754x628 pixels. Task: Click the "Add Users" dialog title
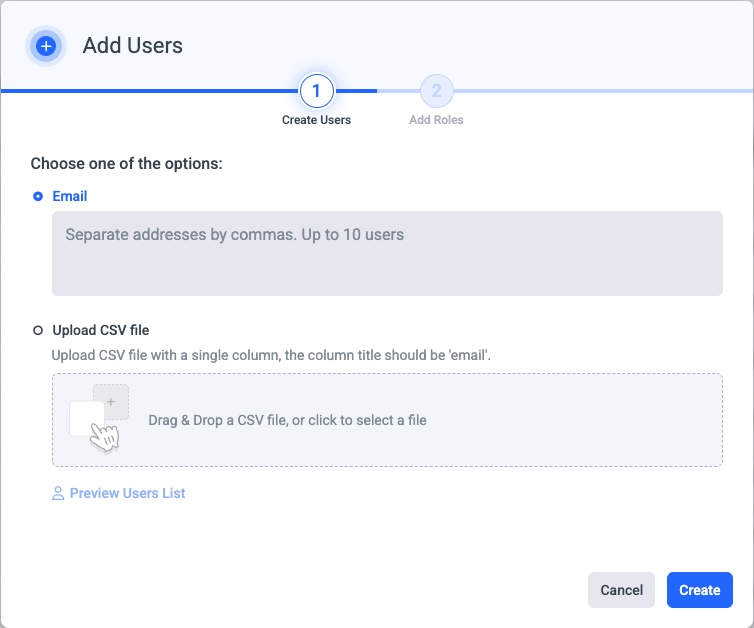[133, 45]
